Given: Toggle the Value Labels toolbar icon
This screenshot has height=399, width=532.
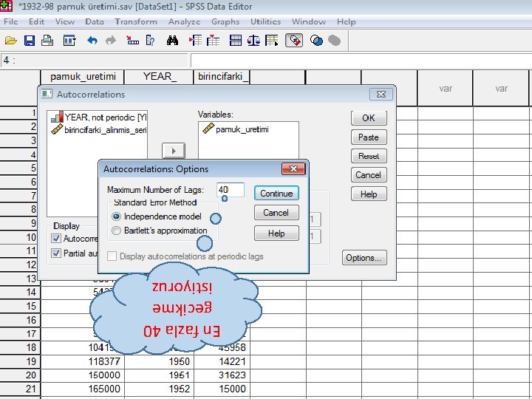Looking at the screenshot, I should click(294, 41).
